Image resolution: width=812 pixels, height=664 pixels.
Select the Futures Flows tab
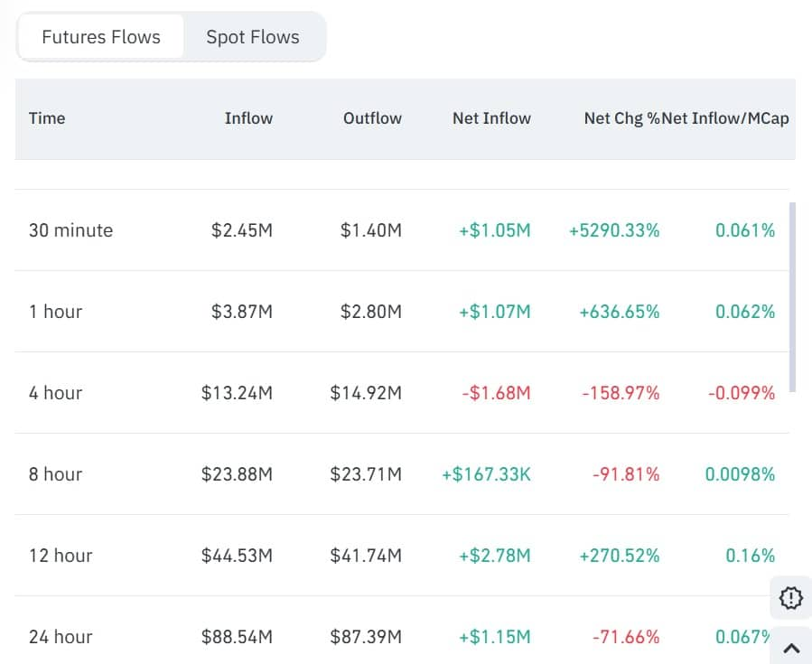click(99, 37)
